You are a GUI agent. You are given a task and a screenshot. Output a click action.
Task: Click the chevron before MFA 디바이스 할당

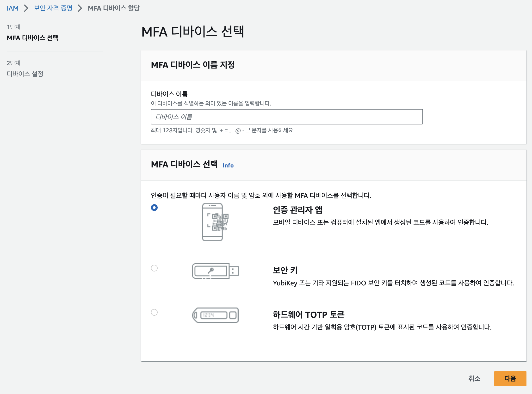pyautogui.click(x=80, y=8)
